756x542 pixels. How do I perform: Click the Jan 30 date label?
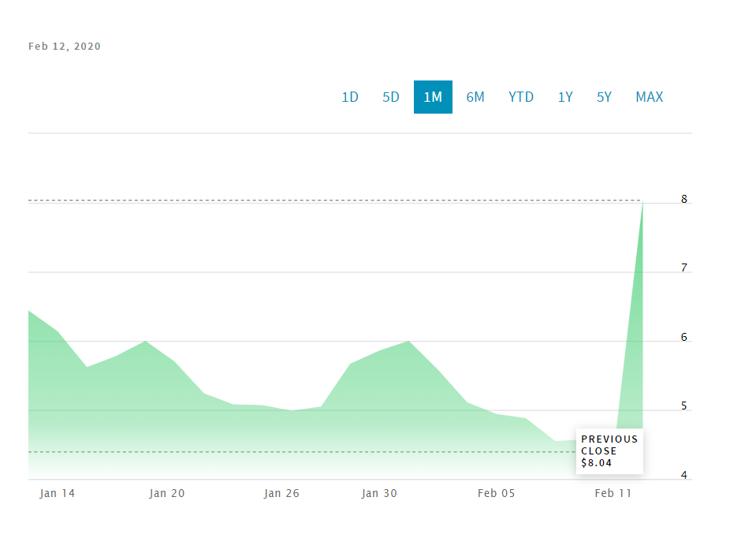[x=380, y=493]
